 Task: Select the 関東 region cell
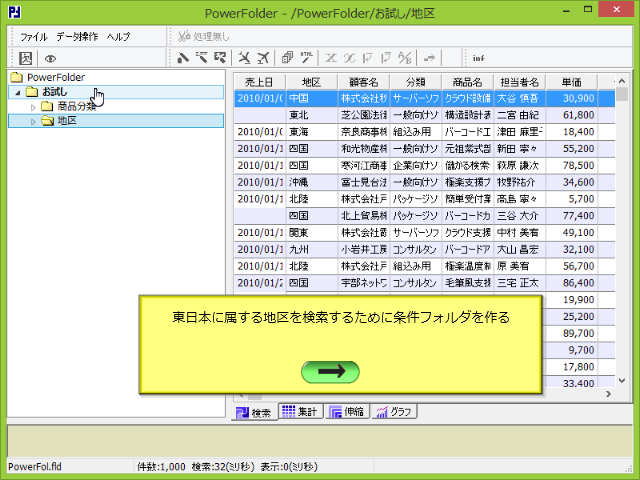(x=311, y=233)
